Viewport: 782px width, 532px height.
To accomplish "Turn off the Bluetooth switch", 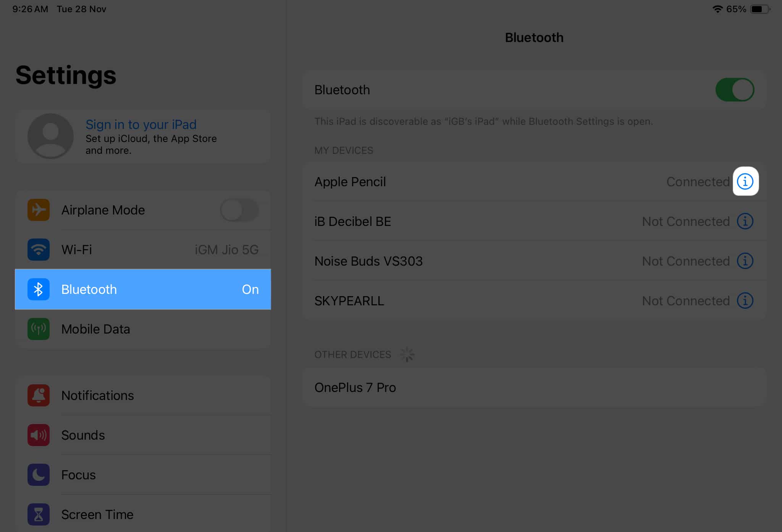I will 735,90.
